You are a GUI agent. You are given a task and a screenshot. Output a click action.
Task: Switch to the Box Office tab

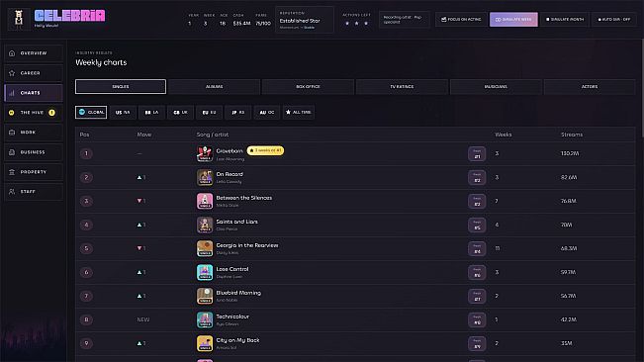pos(308,87)
